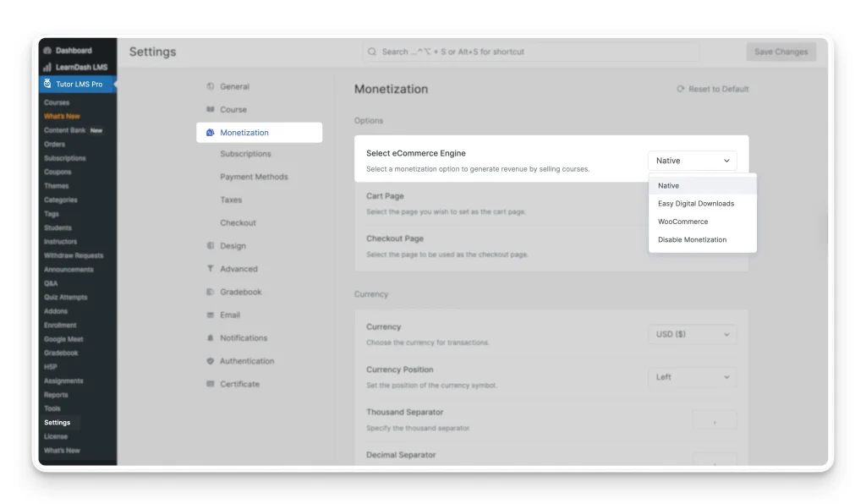Open License in the sidebar

[56, 436]
